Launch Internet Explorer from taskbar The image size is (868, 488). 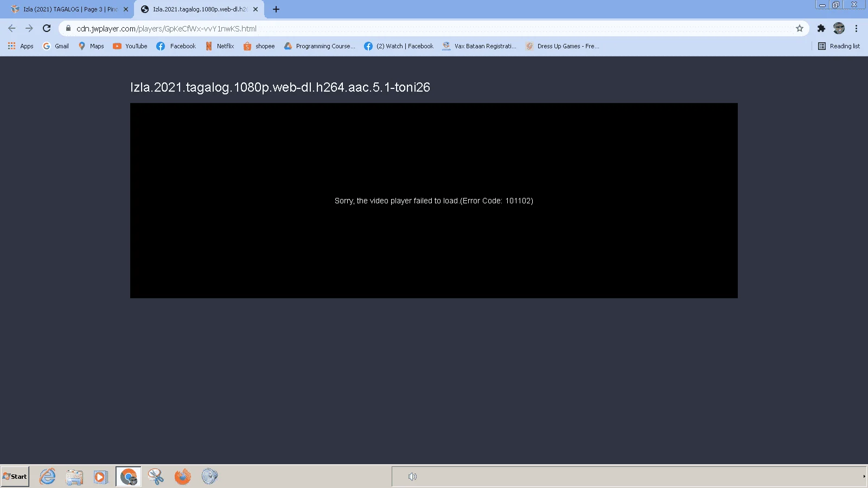(x=48, y=477)
